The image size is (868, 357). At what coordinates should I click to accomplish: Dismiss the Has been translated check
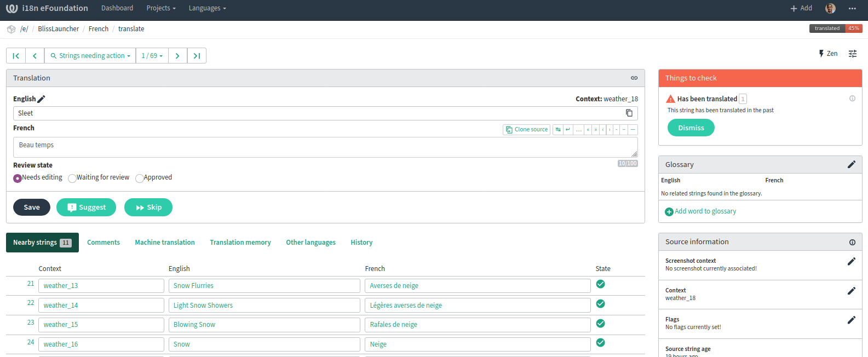[x=691, y=128]
